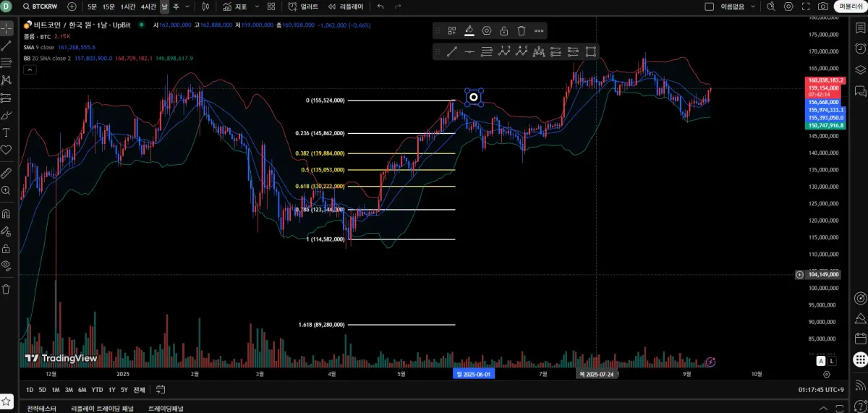This screenshot has height=413, width=868.
Task: Select horizontal line in favorites toolbar
Action: pyautogui.click(x=469, y=51)
